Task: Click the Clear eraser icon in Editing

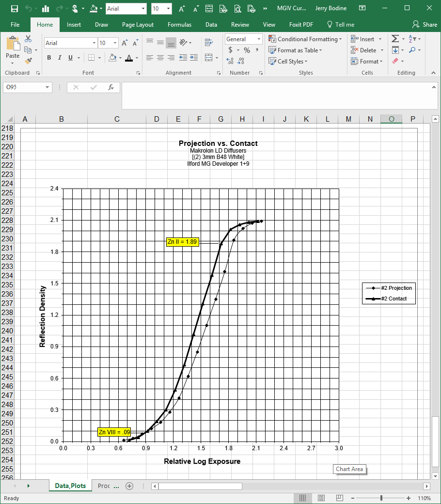Action: tap(395, 61)
